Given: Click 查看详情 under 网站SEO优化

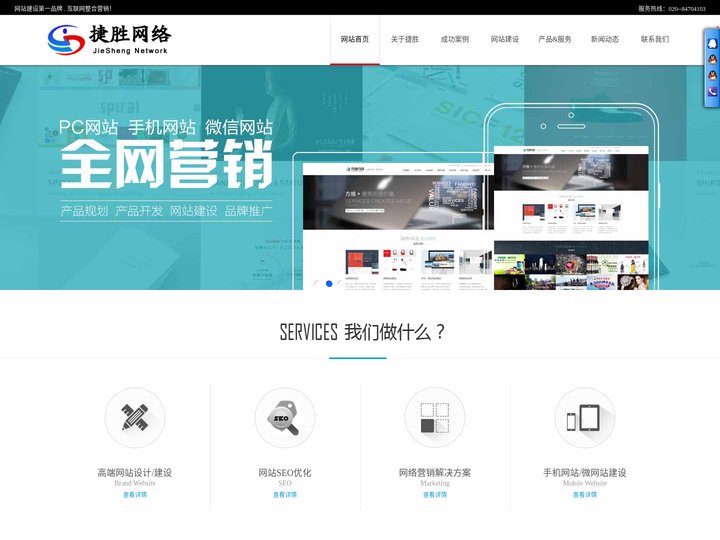Looking at the screenshot, I should (285, 495).
